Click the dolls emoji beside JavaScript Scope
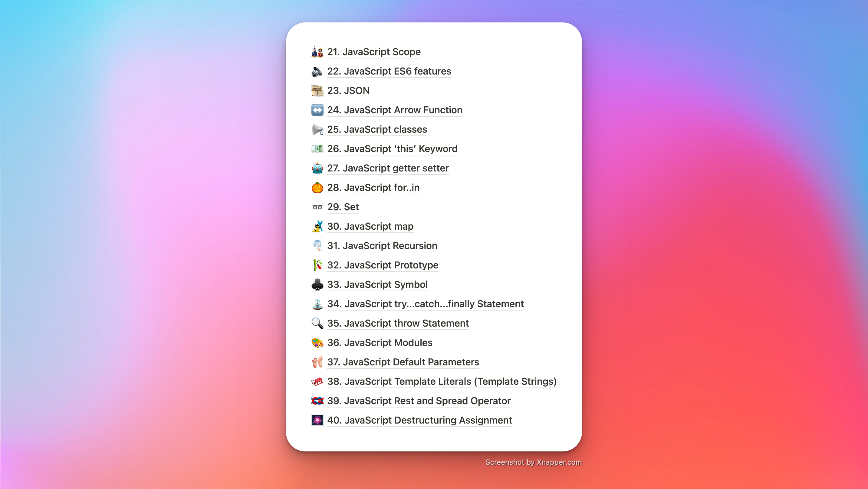Viewport: 868px width, 489px height. (317, 52)
